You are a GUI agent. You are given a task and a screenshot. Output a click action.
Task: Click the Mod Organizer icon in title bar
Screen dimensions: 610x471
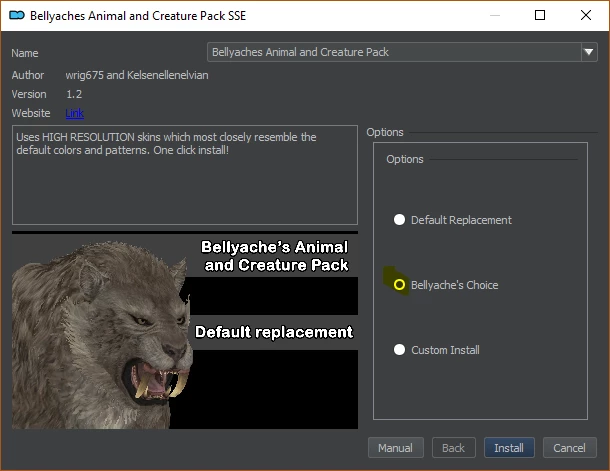click(17, 16)
